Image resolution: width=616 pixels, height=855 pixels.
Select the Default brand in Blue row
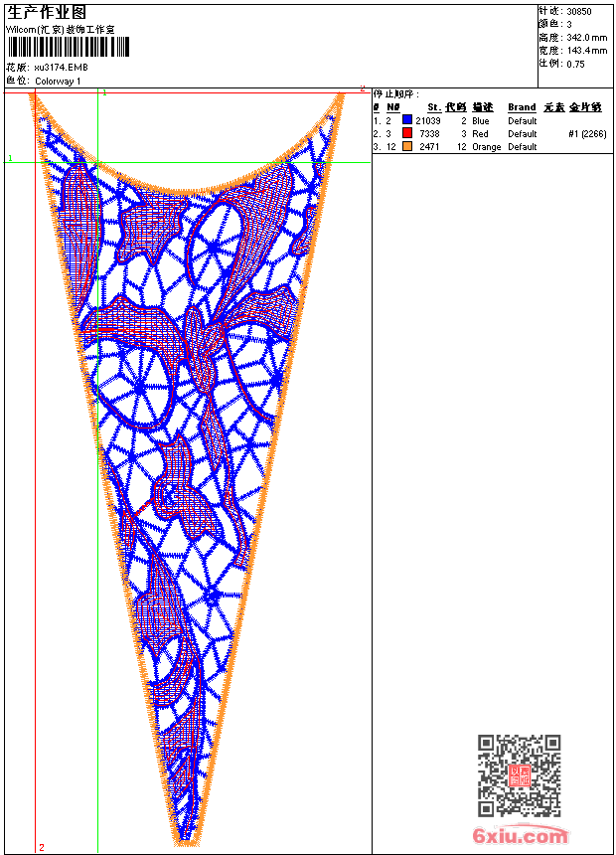coord(523,120)
